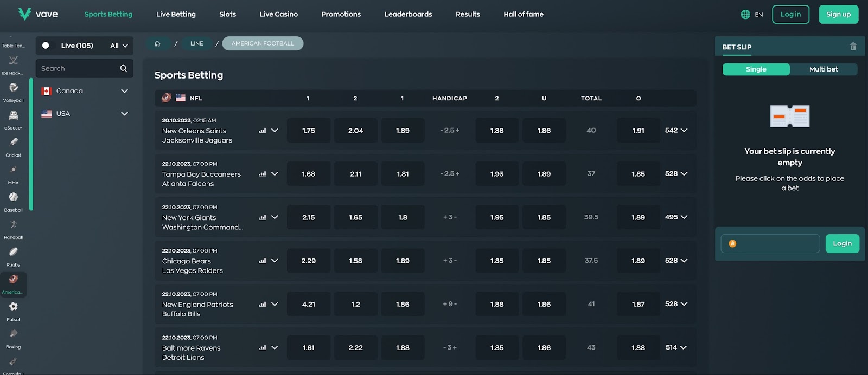Screen dimensions: 868x375
Task: Switch bet slip to Multi bet
Action: [823, 69]
